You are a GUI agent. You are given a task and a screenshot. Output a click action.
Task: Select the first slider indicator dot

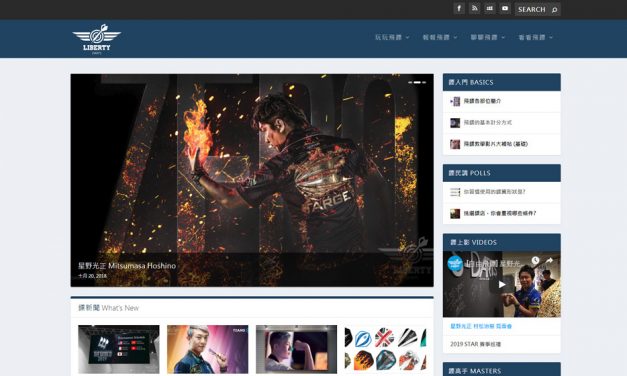coord(410,82)
